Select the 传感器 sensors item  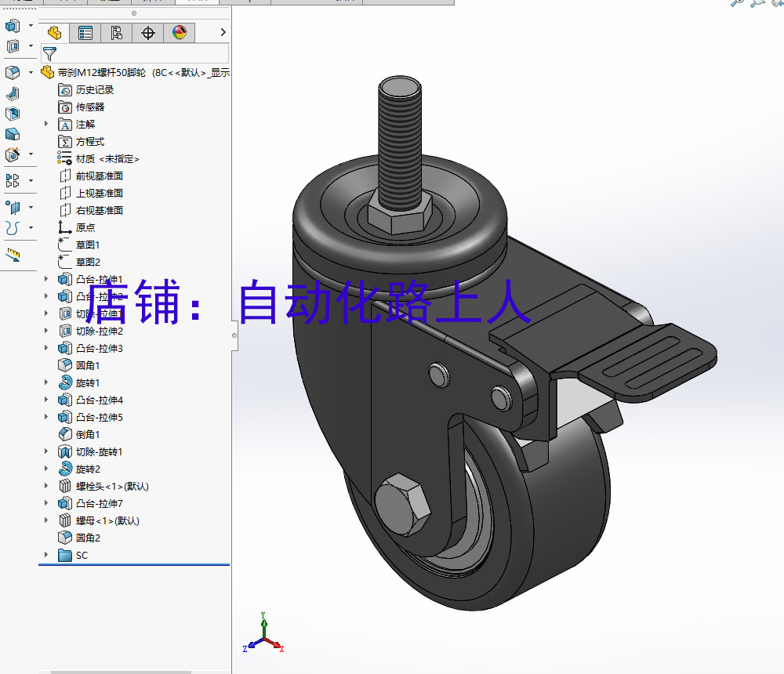pyautogui.click(x=90, y=107)
